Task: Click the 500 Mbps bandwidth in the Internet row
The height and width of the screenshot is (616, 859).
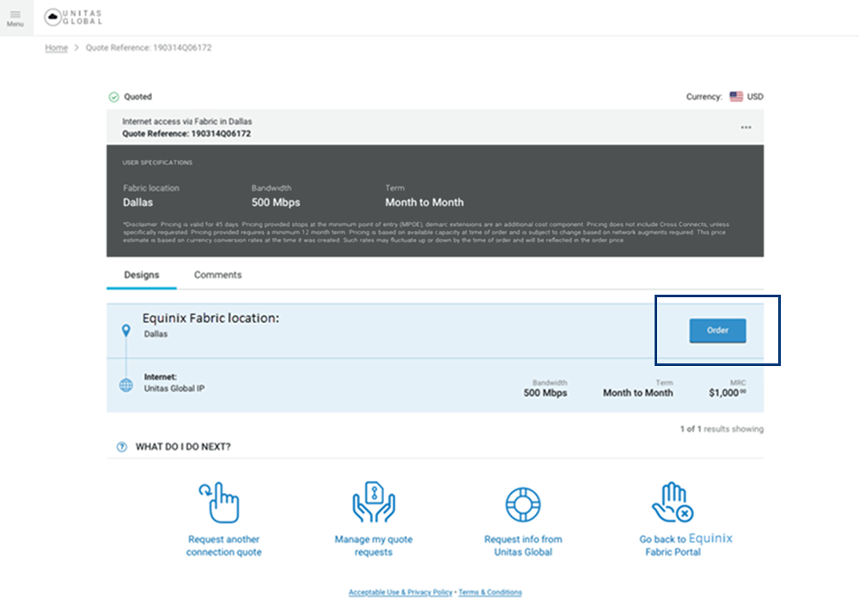Action: tap(545, 393)
